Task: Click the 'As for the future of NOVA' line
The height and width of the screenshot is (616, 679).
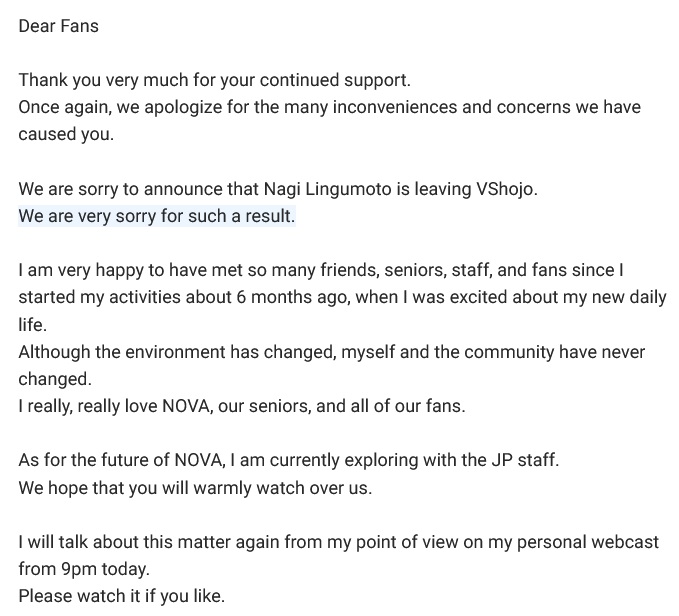Action: (288, 461)
